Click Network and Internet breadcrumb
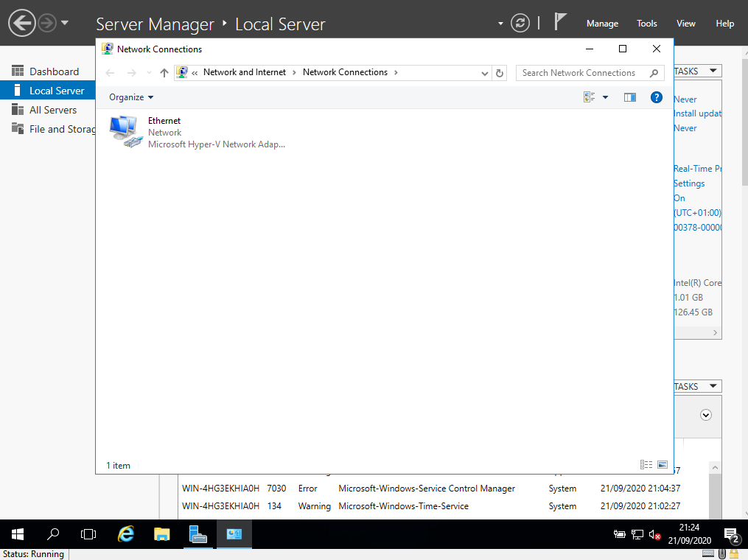748x560 pixels. [244, 72]
